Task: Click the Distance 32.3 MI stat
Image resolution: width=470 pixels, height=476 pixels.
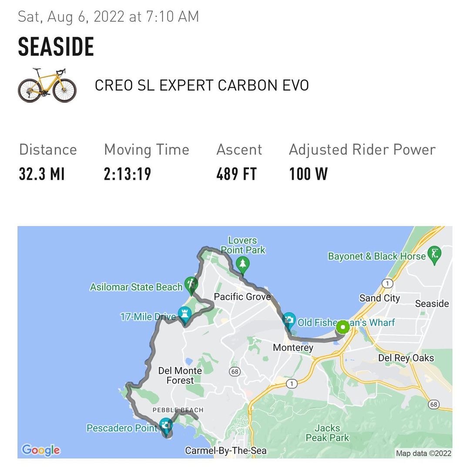Action: point(42,174)
